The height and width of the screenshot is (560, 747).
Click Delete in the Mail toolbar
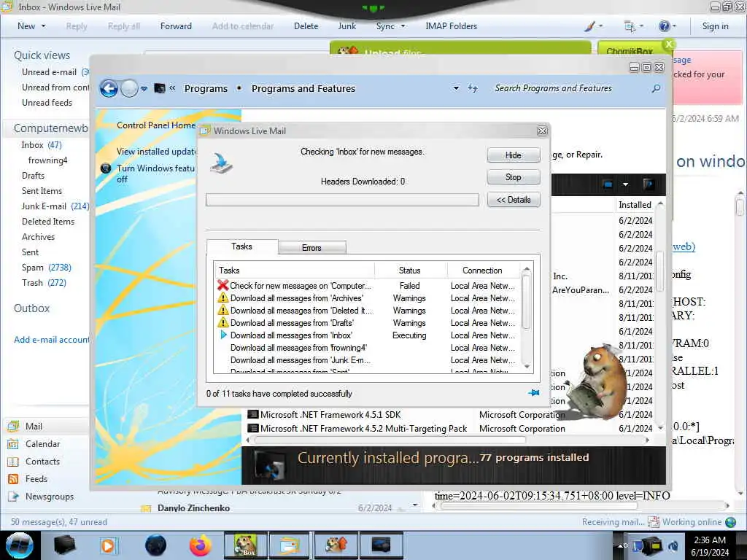[x=306, y=26]
